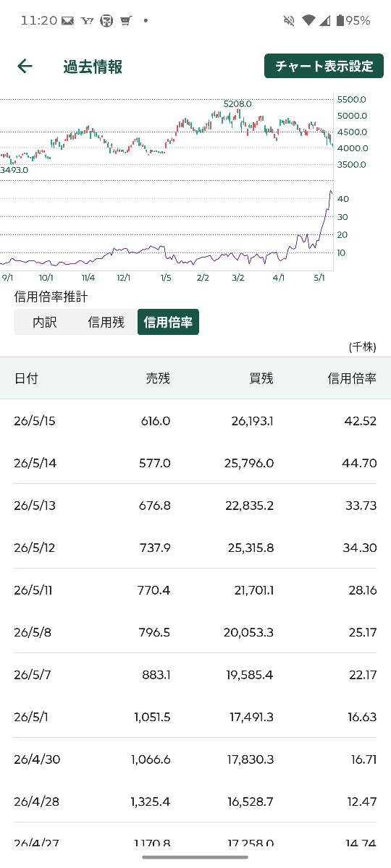Tap the mail icon in status bar

(x=68, y=21)
